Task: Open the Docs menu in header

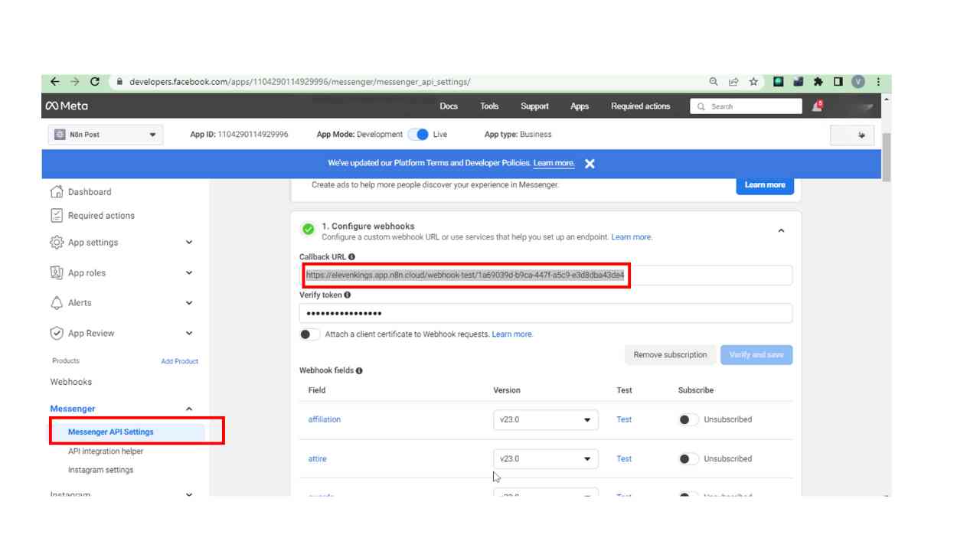Action: pos(449,106)
